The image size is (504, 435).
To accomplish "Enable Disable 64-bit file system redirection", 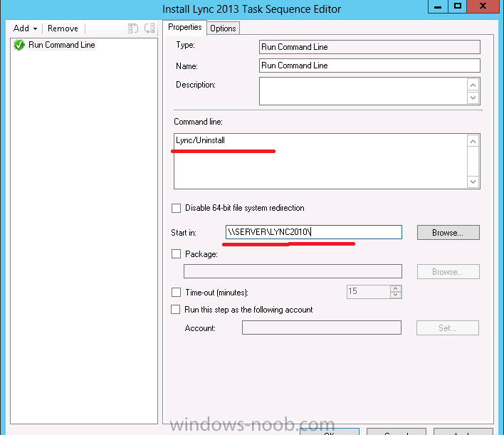I will pos(177,209).
